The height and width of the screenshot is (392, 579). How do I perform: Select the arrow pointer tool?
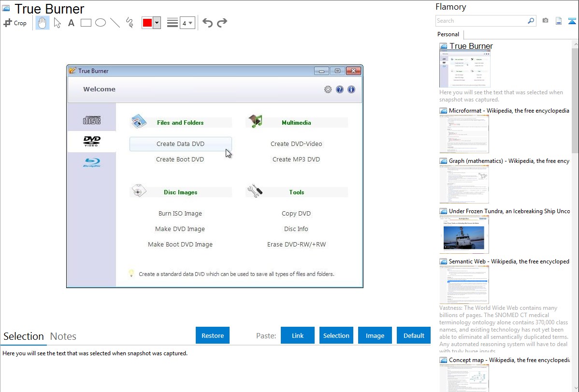coord(58,23)
